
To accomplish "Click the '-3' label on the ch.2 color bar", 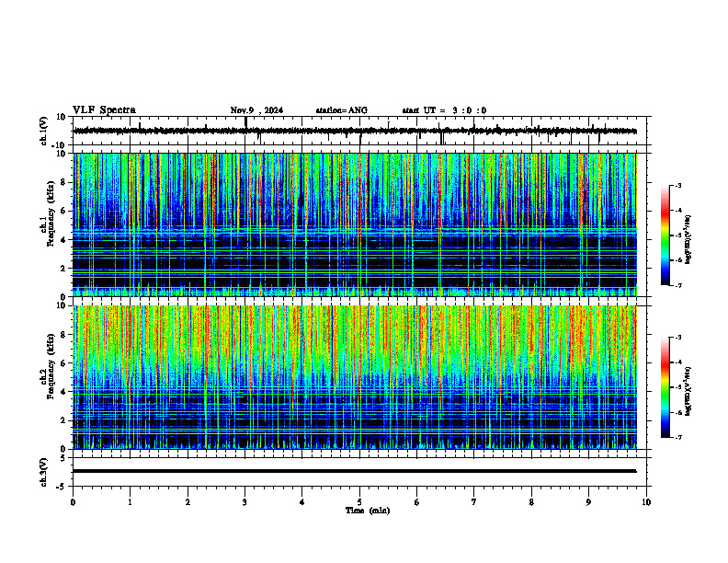I will 678,338.
